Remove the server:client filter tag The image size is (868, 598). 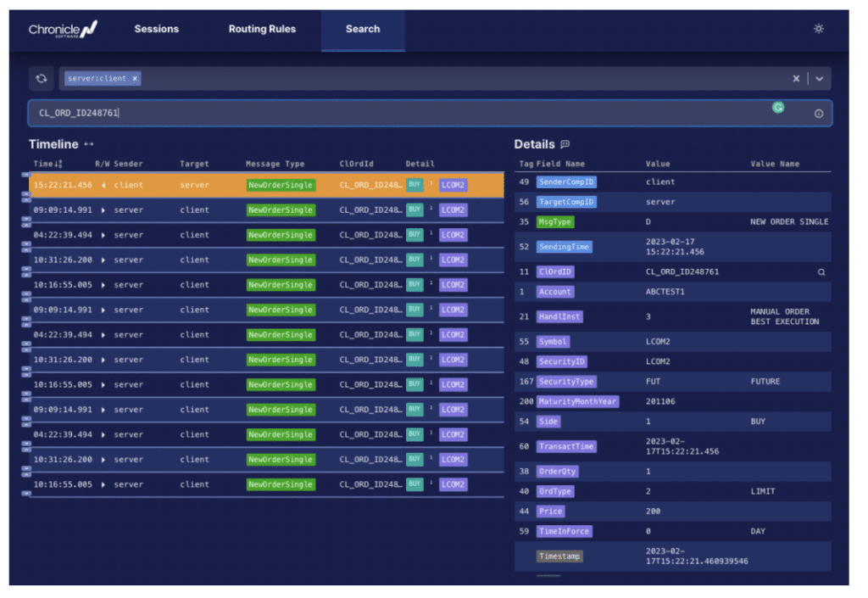(135, 79)
